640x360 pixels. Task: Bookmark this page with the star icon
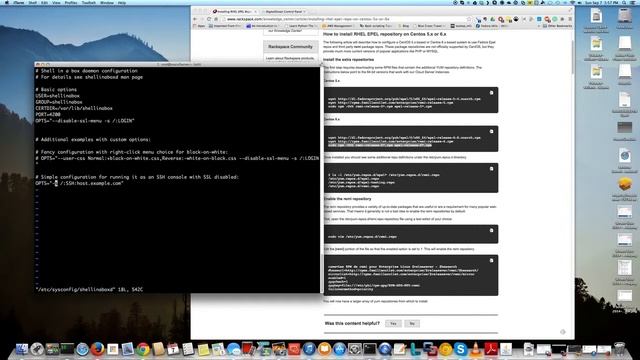point(469,19)
